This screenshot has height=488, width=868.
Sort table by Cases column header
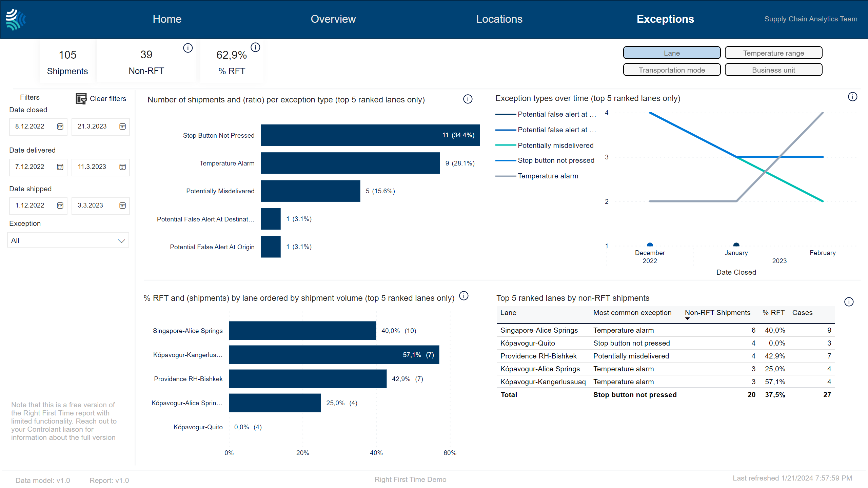point(802,313)
